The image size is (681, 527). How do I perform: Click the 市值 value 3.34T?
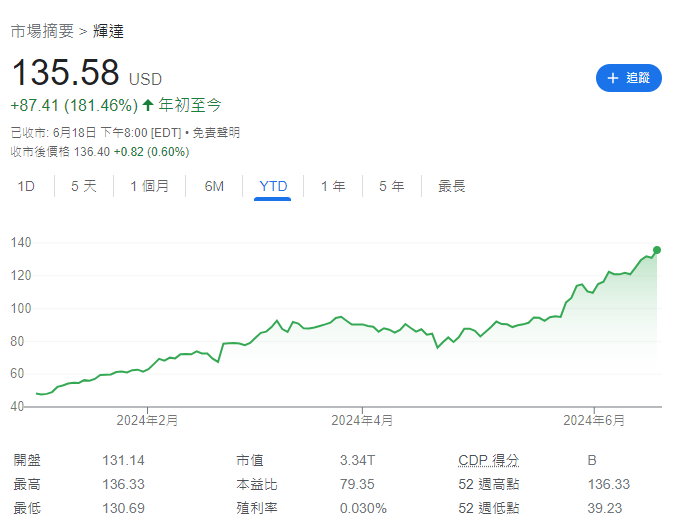(x=358, y=460)
